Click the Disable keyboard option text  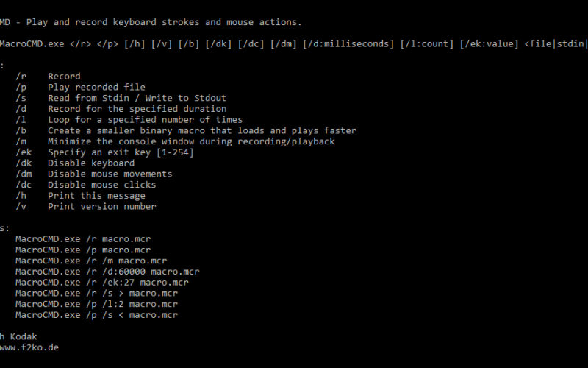[x=91, y=163]
